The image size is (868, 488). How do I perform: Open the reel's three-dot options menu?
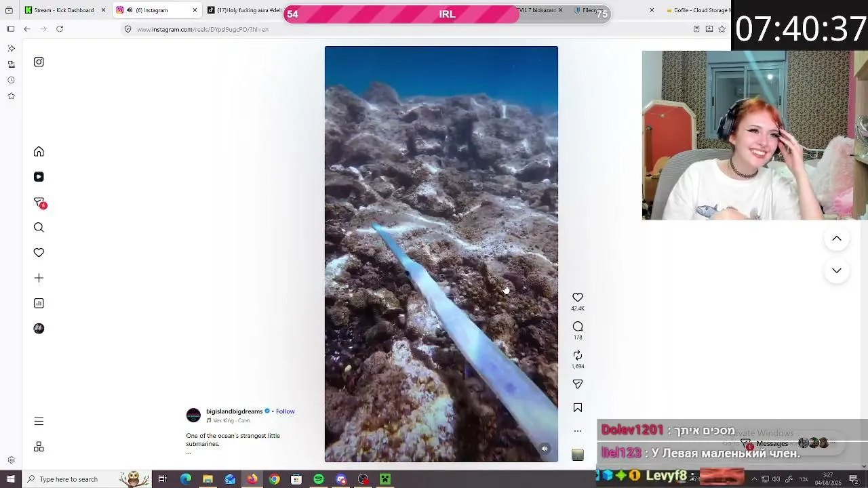coord(578,431)
